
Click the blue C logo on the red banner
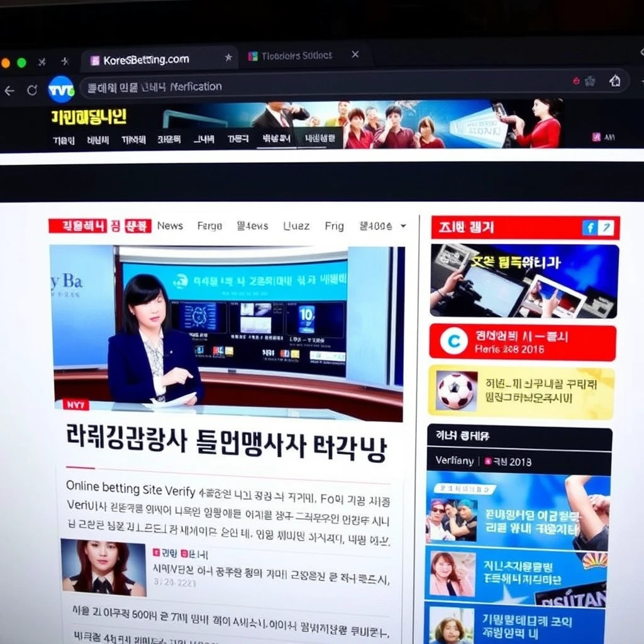tap(453, 341)
